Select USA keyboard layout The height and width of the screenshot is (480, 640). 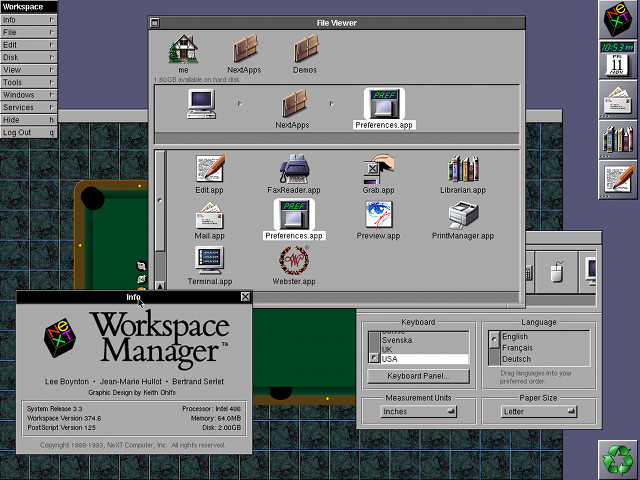tap(424, 359)
